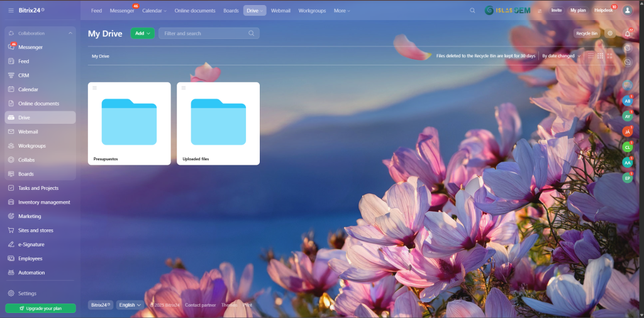The width and height of the screenshot is (644, 318).
Task: Click the Recycle Bin button
Action: (586, 33)
